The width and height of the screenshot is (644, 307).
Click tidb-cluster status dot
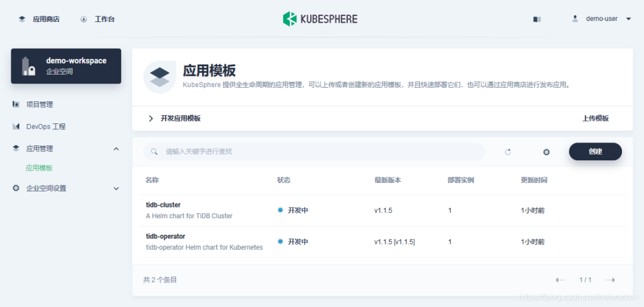[x=280, y=210]
